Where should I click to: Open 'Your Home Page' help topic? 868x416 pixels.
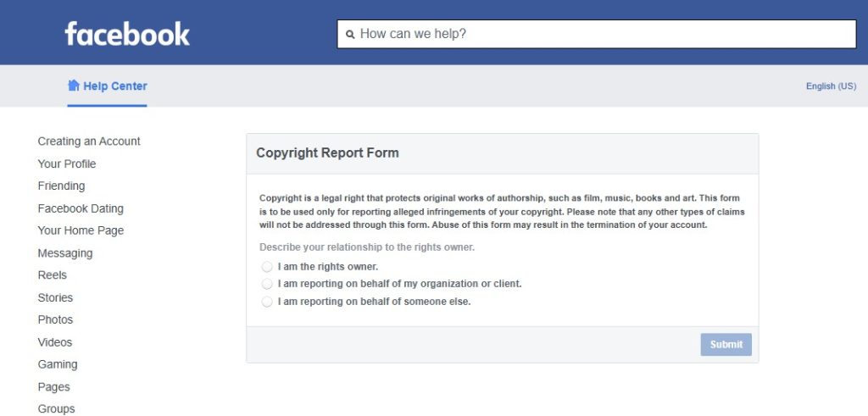(81, 230)
